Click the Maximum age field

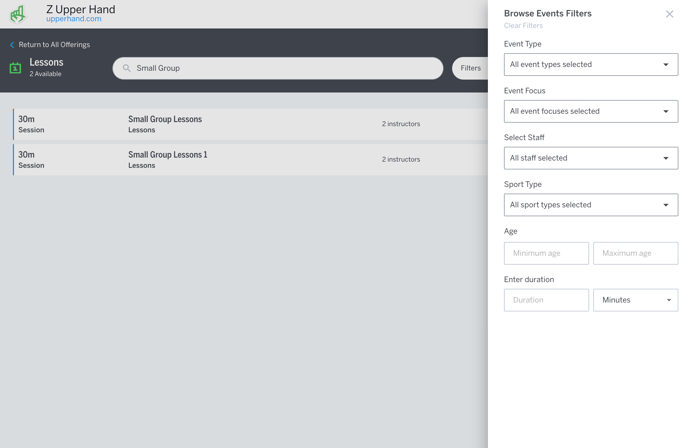pyautogui.click(x=635, y=253)
